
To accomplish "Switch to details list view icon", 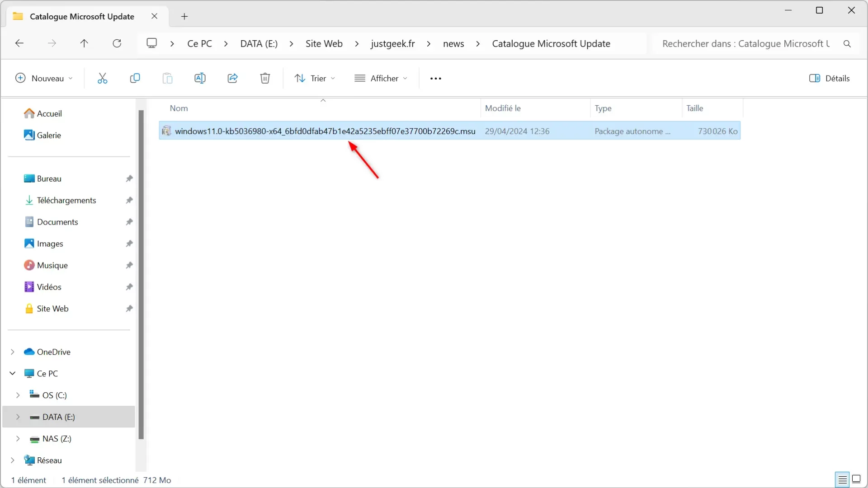I will [842, 479].
